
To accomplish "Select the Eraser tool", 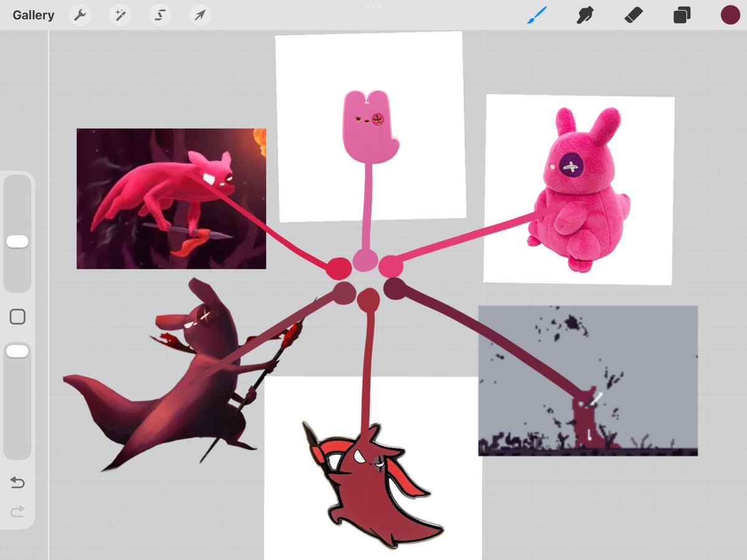I will pyautogui.click(x=633, y=15).
